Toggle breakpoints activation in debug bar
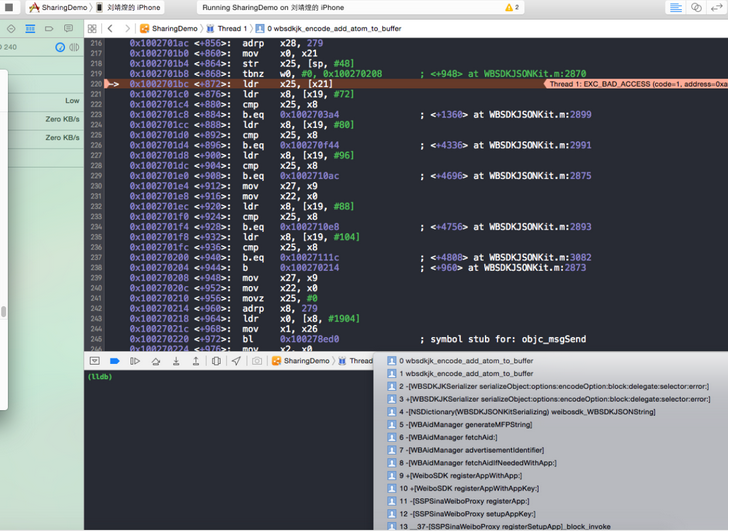The image size is (729, 531). 115,361
